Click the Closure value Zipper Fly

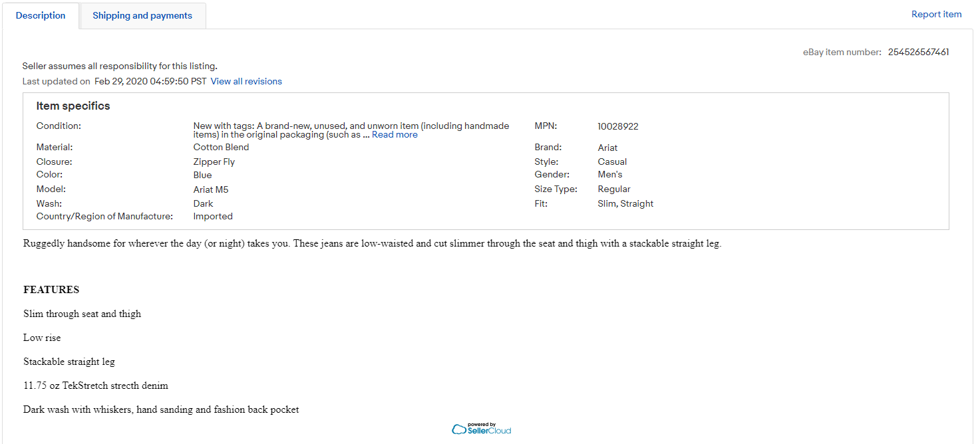point(214,162)
